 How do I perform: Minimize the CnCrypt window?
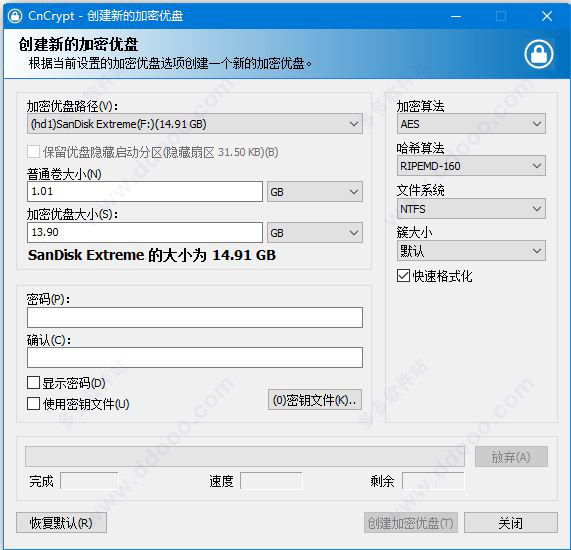pyautogui.click(x=456, y=16)
